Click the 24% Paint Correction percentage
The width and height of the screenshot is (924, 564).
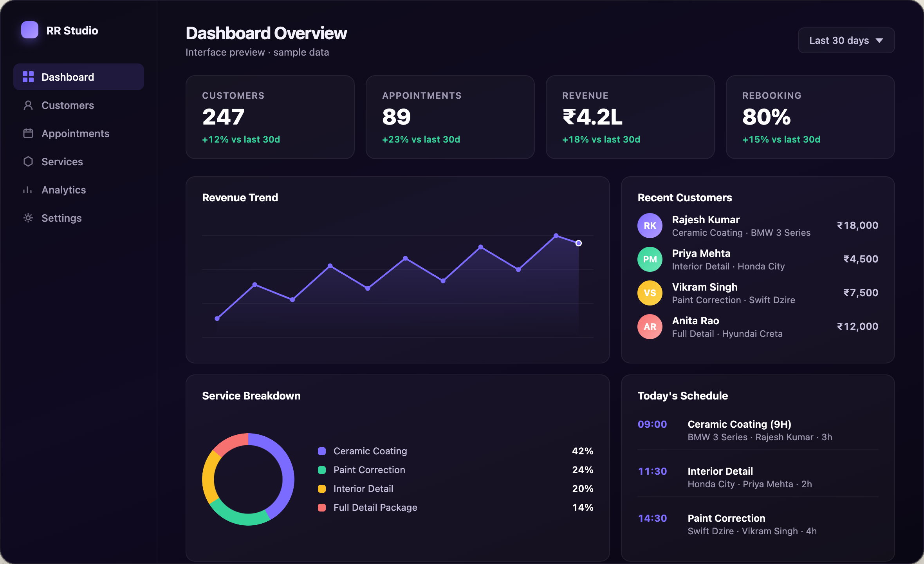click(583, 470)
